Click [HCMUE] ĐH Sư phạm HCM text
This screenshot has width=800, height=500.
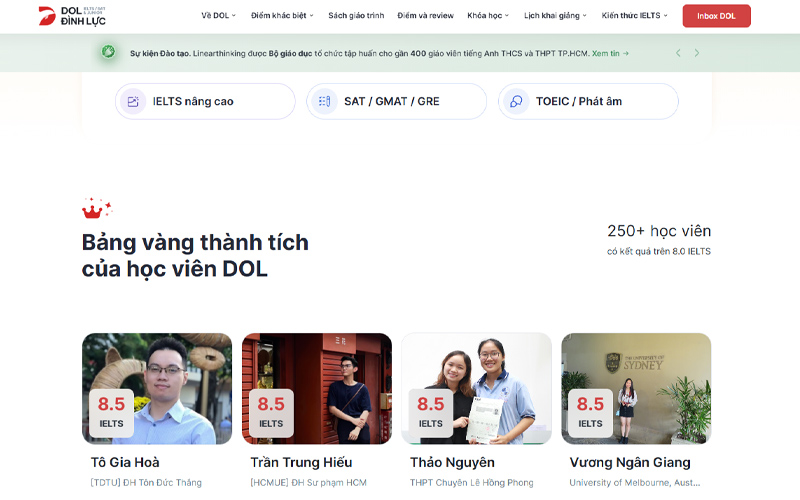coord(308,483)
